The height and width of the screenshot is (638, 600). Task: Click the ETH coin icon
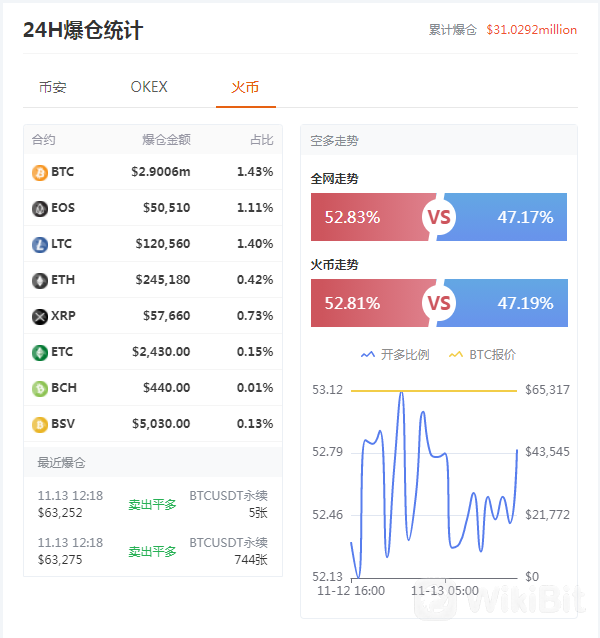click(40, 281)
